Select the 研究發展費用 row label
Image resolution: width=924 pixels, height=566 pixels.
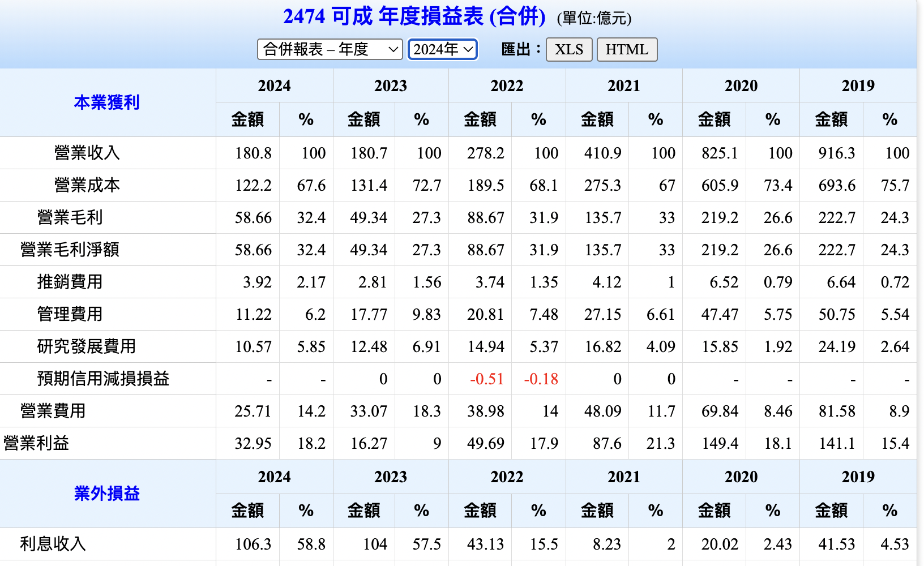point(87,346)
